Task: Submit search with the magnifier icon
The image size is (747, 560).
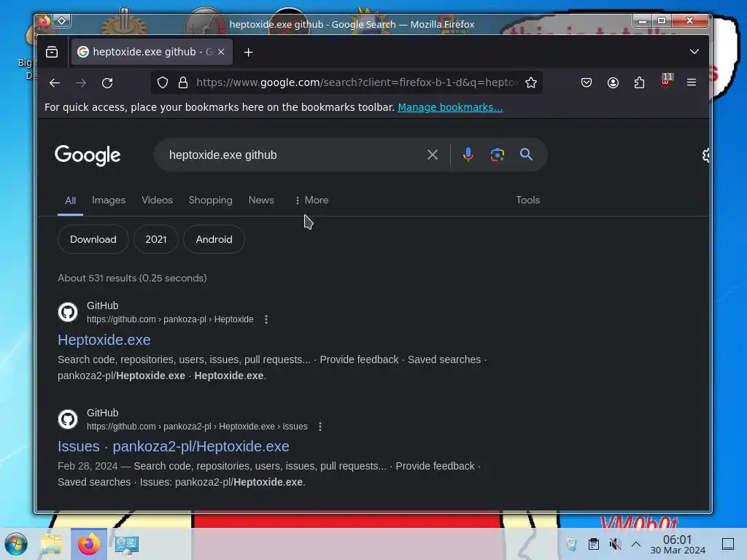Action: point(526,155)
